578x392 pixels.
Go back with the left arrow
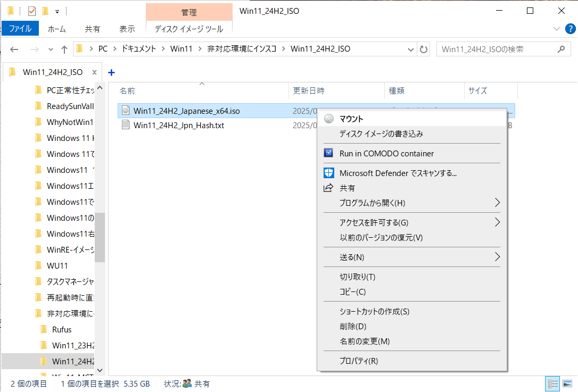tap(14, 49)
